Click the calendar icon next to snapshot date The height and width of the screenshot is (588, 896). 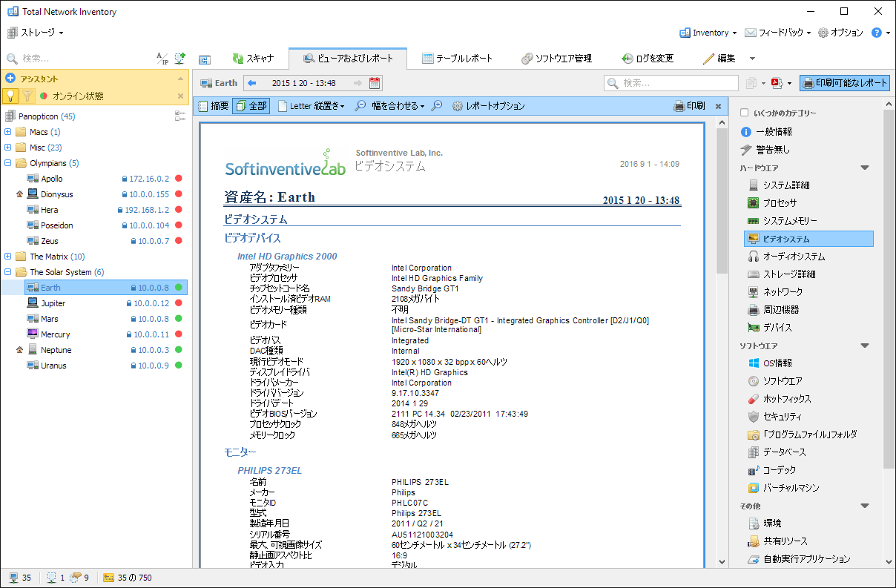375,83
